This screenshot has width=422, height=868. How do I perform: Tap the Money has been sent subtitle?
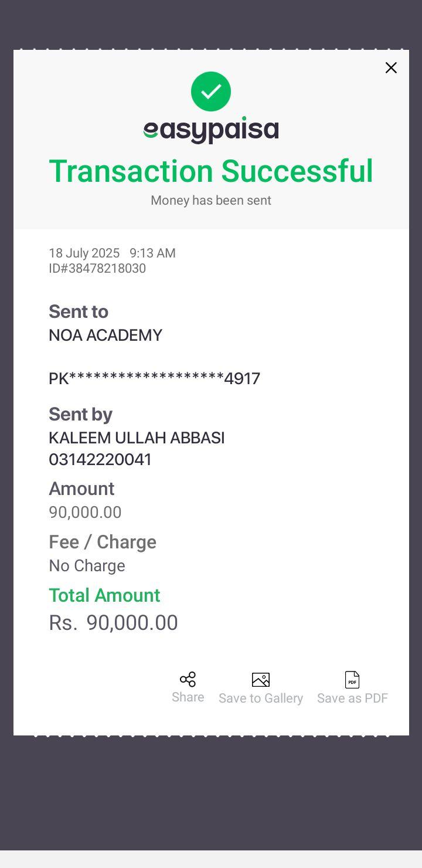coord(211,201)
